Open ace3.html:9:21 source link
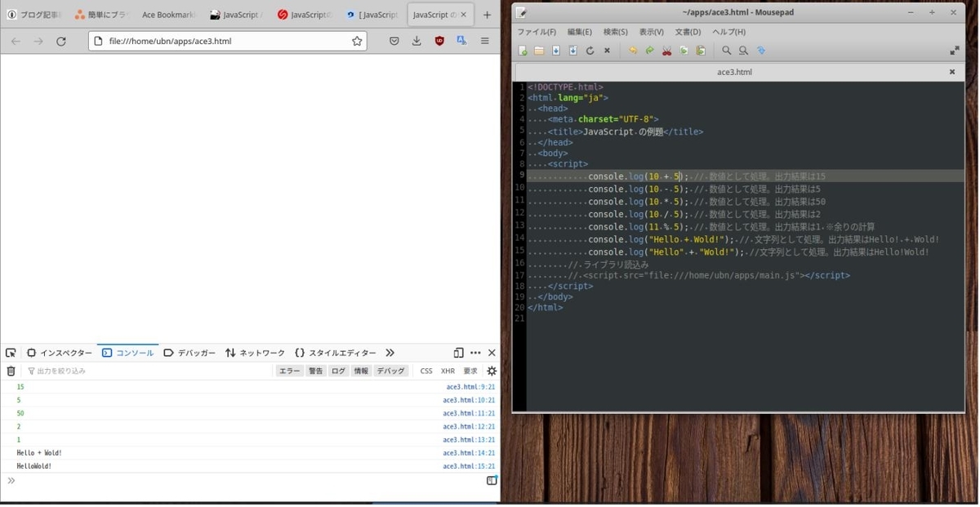The width and height of the screenshot is (980, 507). point(470,387)
